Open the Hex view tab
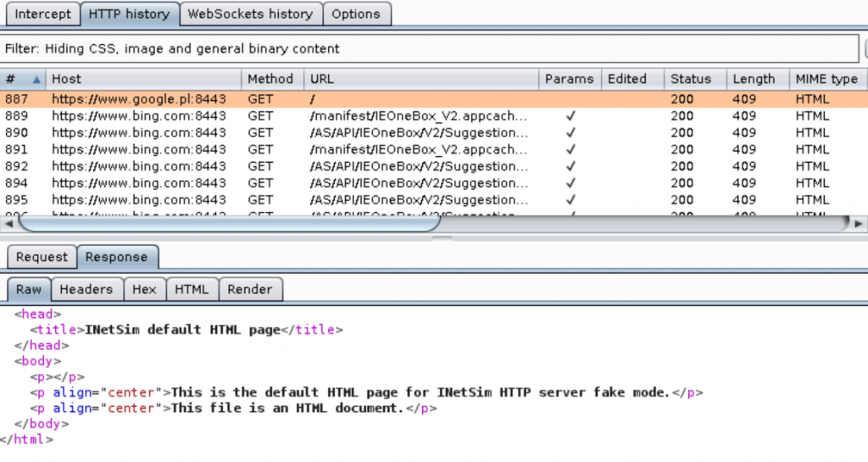 pos(144,289)
